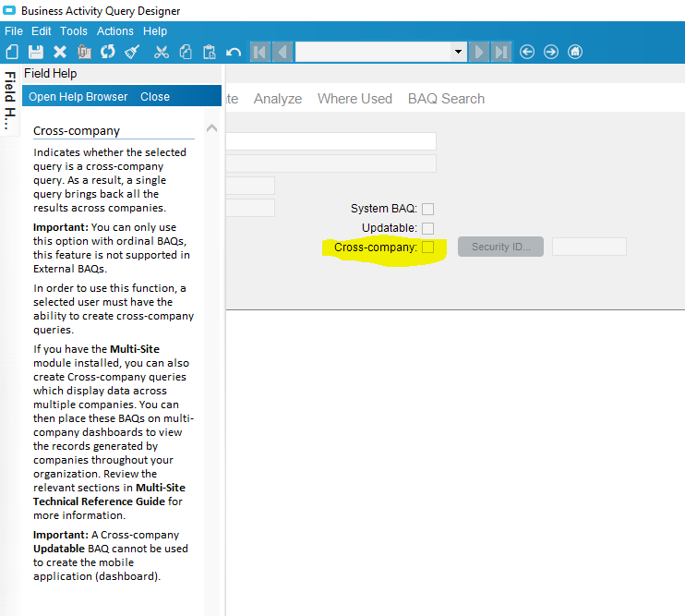Check the Cross-company checkbox
685x616 pixels.
(x=427, y=247)
